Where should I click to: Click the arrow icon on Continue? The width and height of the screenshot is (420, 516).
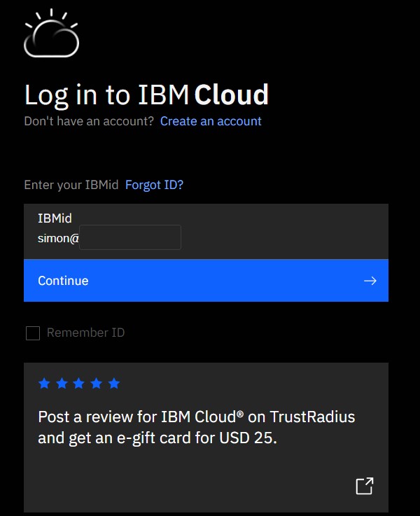pos(370,281)
